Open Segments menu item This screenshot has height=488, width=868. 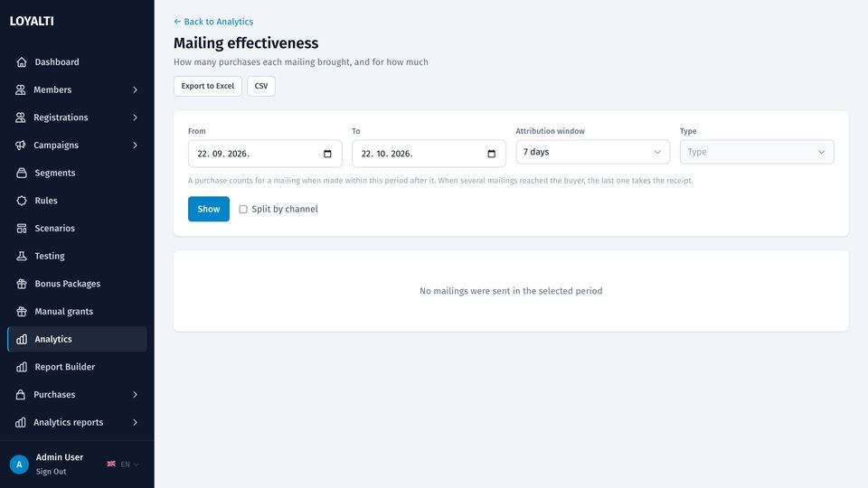tap(77, 173)
